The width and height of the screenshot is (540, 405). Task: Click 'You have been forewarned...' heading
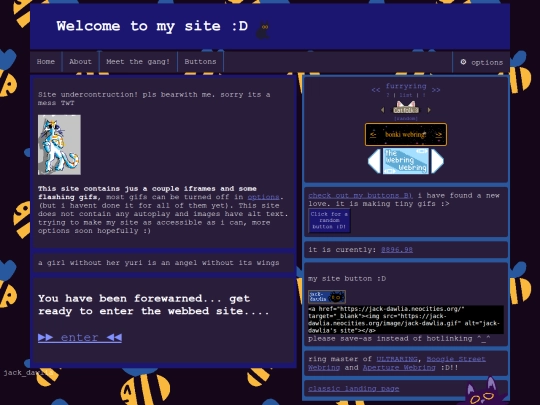pyautogui.click(x=154, y=305)
